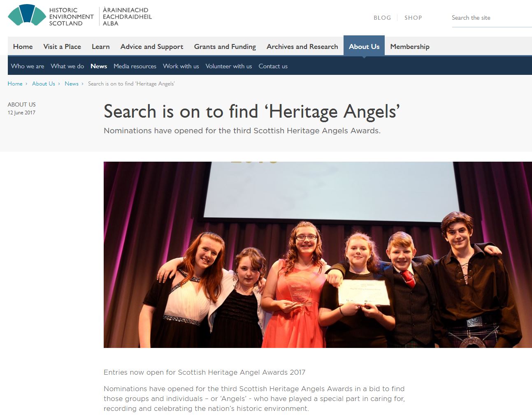
Task: Select the About Us main tab
Action: click(364, 46)
